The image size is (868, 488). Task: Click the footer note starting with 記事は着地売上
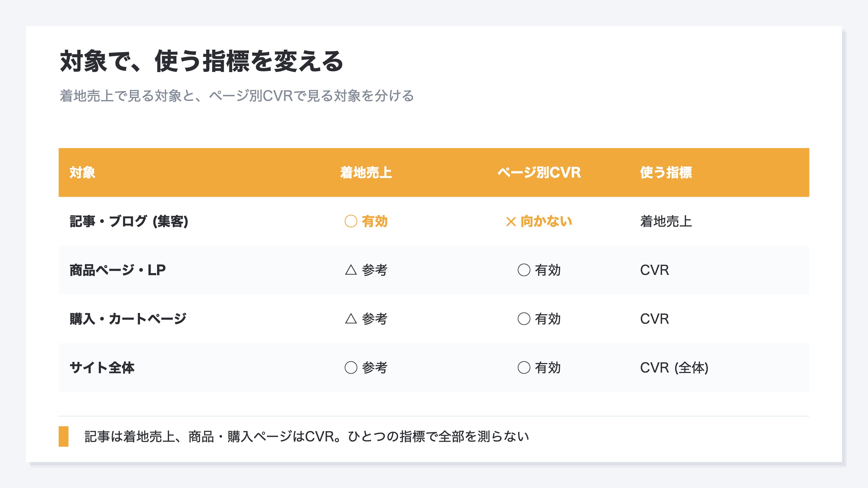click(307, 436)
